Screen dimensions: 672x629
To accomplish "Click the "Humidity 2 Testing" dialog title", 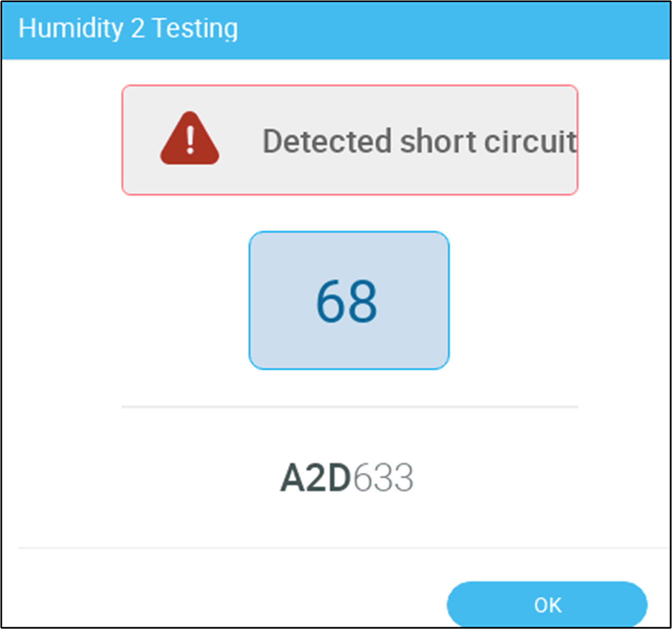I will coord(128,28).
